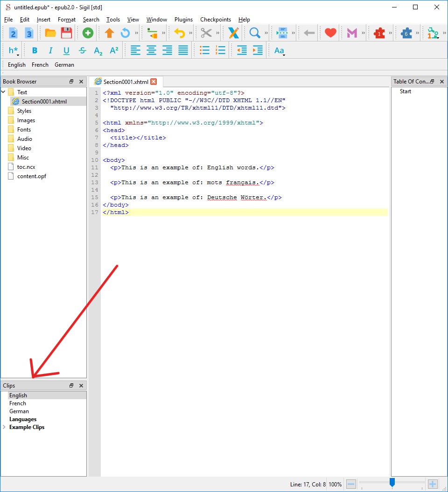Center align the text

pos(151,50)
